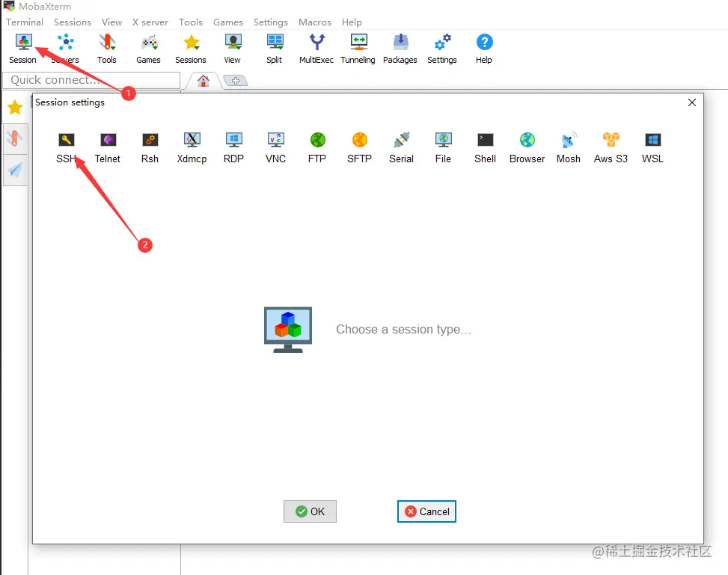Image resolution: width=728 pixels, height=575 pixels.
Task: Choose the Aws S3 session type
Action: pos(611,148)
